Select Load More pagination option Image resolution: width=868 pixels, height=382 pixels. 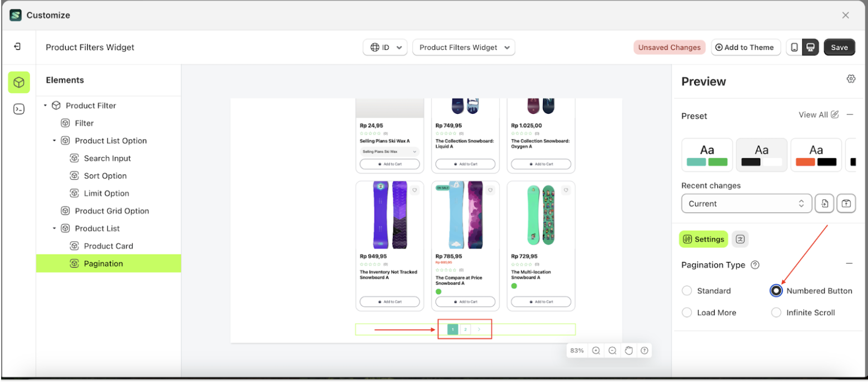[x=687, y=313]
